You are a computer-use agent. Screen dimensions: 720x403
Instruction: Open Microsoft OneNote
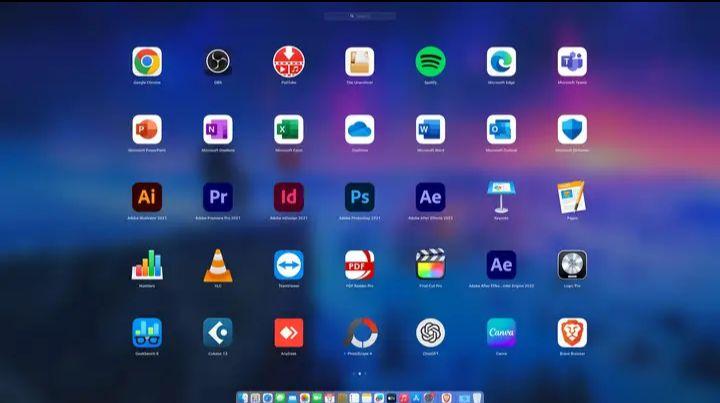click(218, 129)
